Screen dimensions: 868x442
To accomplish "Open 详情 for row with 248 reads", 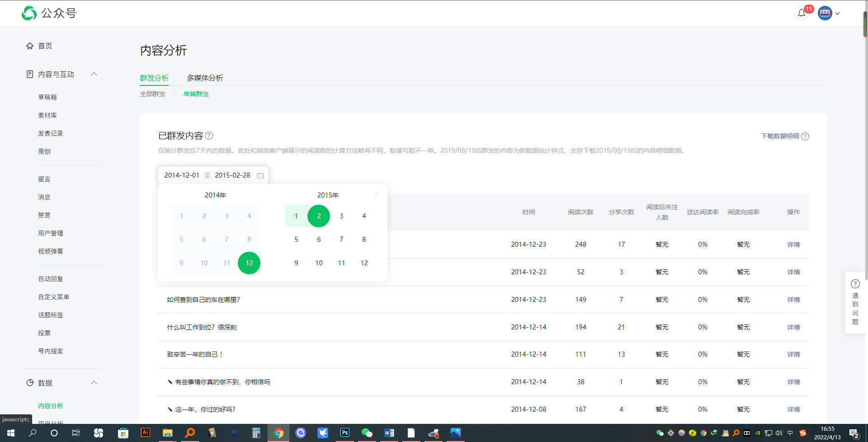I will 793,245.
